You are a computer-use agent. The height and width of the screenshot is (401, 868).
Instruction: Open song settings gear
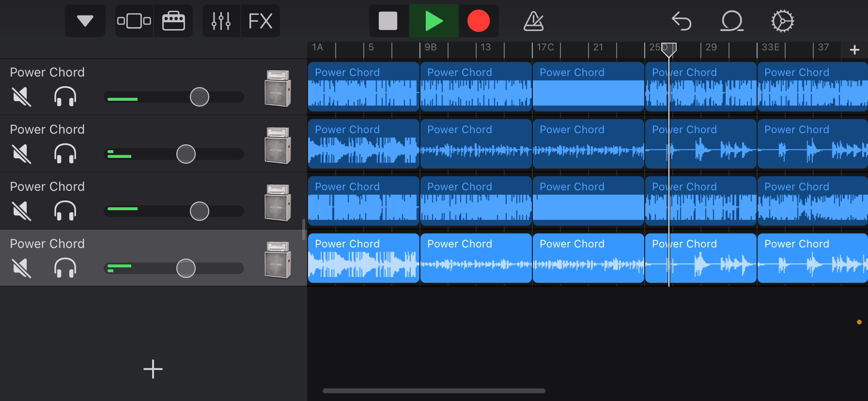coord(782,21)
